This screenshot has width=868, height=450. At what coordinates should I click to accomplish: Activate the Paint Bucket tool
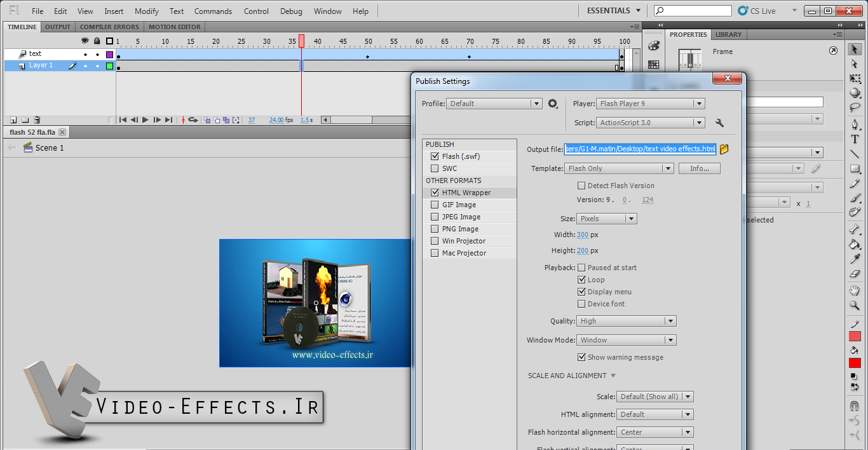pyautogui.click(x=855, y=245)
